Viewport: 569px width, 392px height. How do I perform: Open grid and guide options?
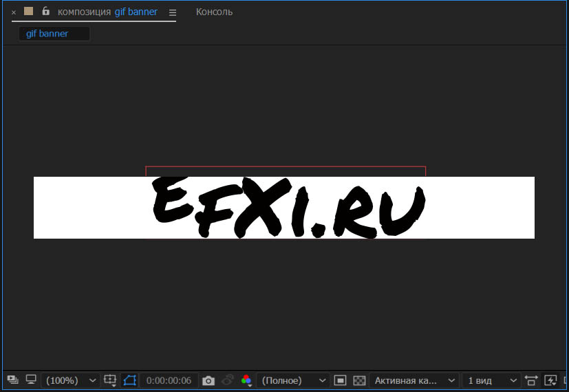110,380
